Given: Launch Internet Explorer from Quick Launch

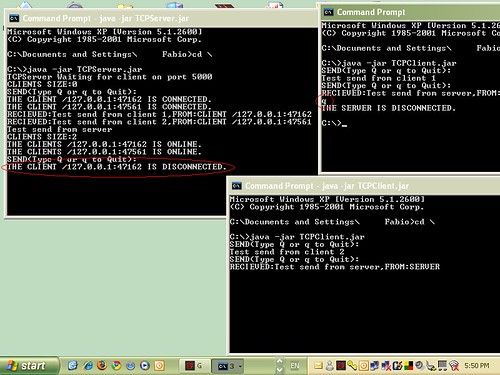Looking at the screenshot, I should 88,366.
